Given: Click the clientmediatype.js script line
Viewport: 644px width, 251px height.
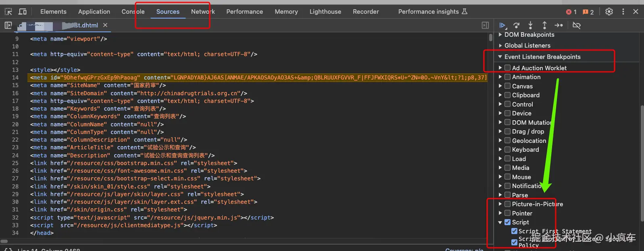Looking at the screenshot, I should click(x=123, y=225).
